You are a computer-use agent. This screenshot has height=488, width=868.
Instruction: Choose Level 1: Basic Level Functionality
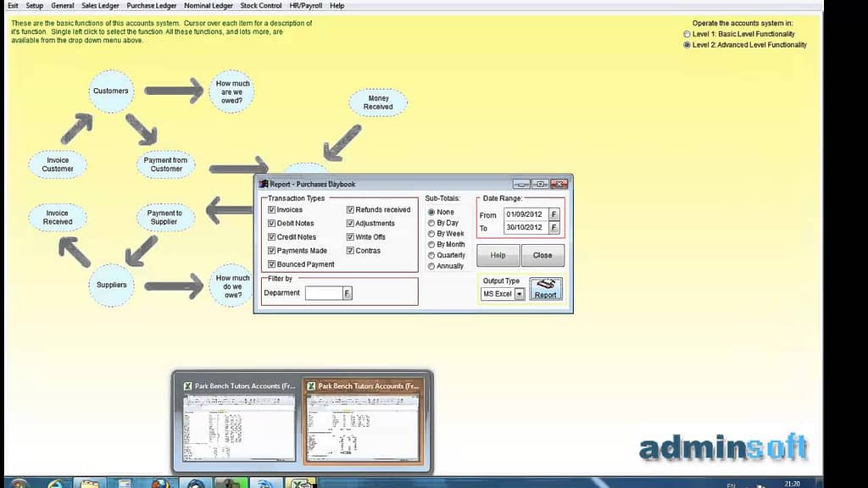[687, 34]
